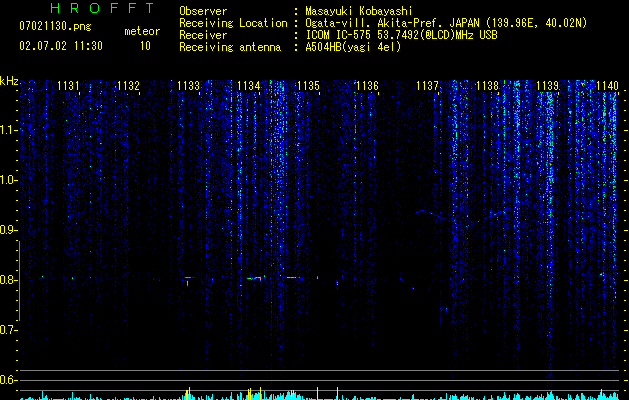Click the 0.7 frequency axis label
This screenshot has height=400, width=629.
click(x=8, y=330)
